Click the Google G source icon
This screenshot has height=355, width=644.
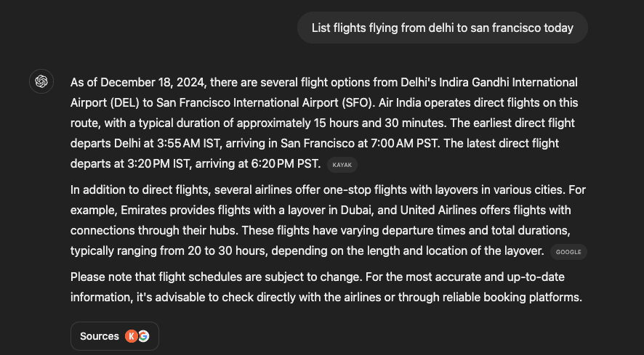pos(143,336)
